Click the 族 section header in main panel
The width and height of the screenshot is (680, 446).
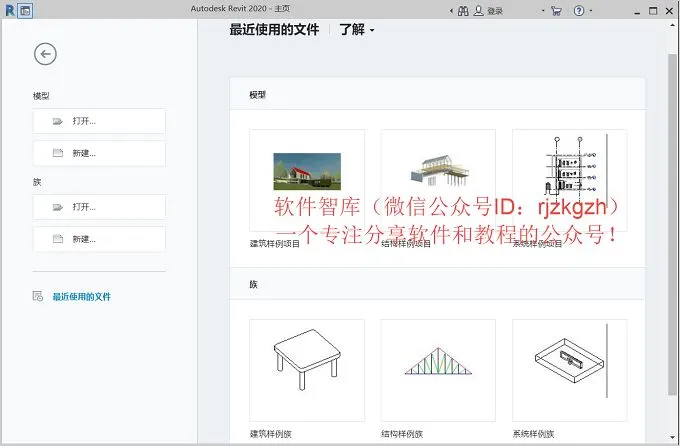[x=253, y=285]
